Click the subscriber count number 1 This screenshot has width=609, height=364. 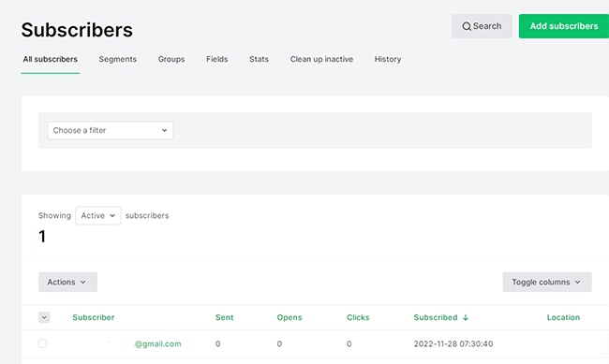click(42, 237)
